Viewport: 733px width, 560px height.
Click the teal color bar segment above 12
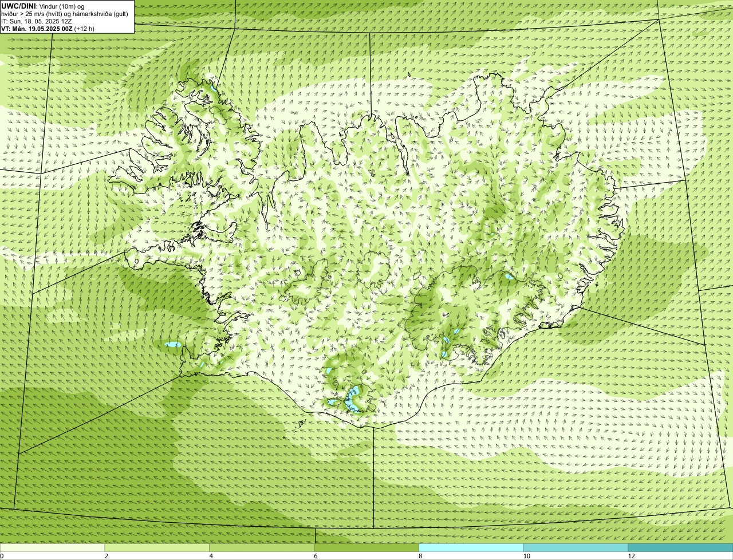(x=680, y=548)
